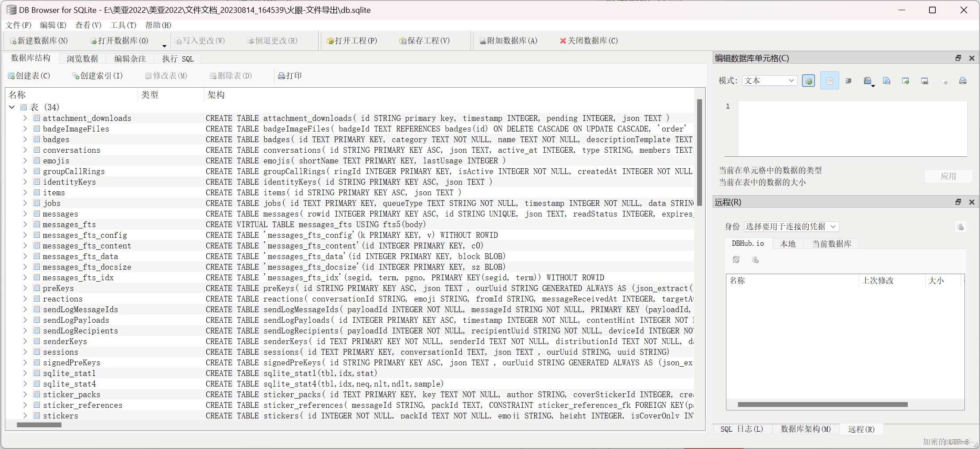The image size is (980, 449).
Task: Expand the reactions table row
Action: (x=25, y=299)
